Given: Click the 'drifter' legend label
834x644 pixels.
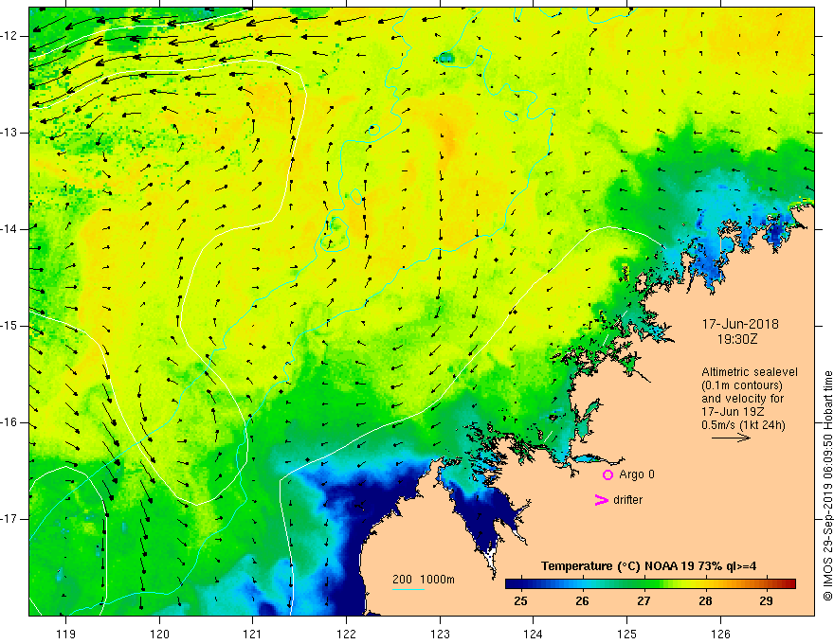Looking at the screenshot, I should click(x=627, y=500).
